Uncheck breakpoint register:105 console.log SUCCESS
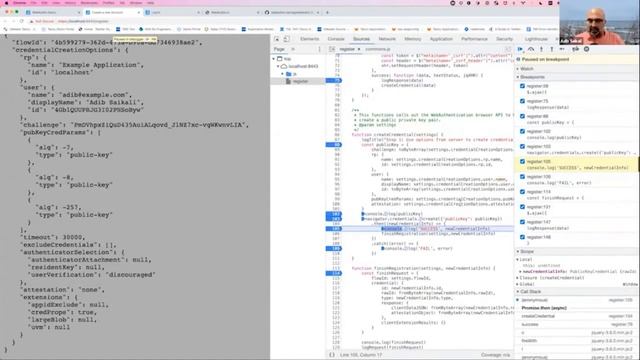Image resolution: width=640 pixels, height=360 pixels. 522,161
